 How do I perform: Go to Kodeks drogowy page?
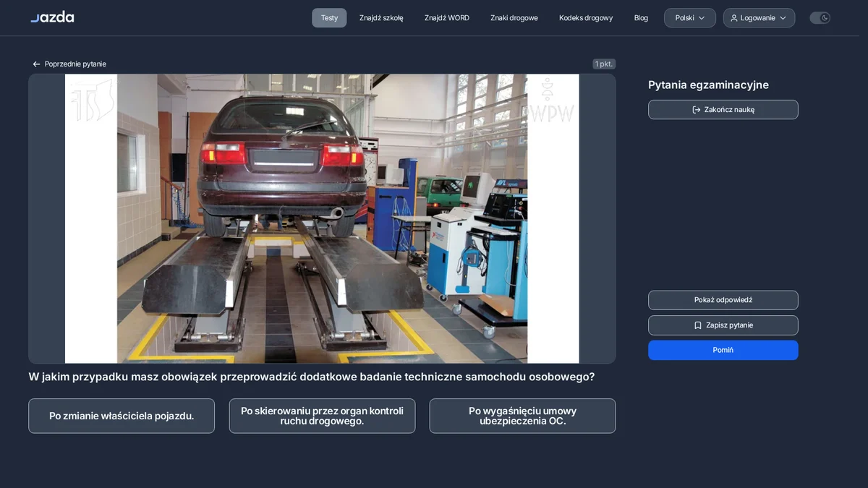(586, 18)
